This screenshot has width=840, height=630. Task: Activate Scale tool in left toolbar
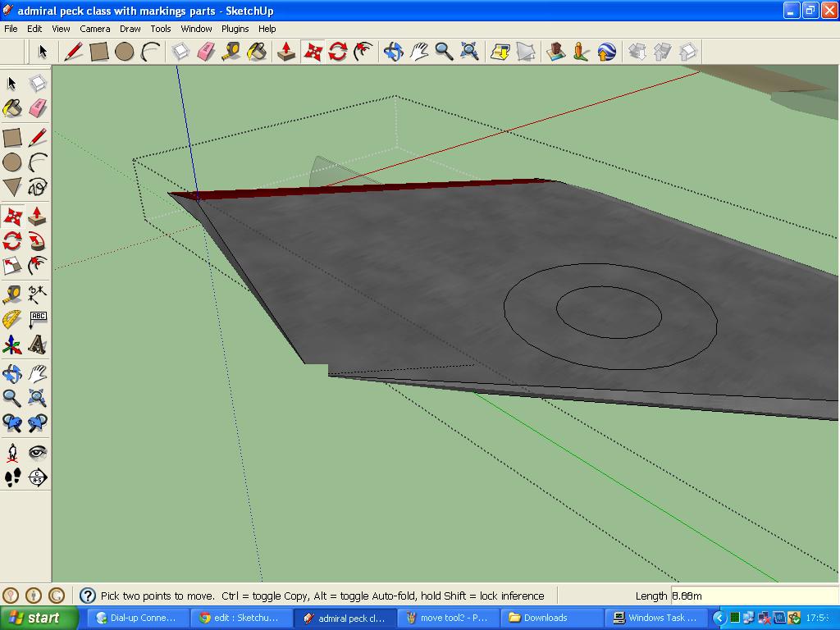click(12, 266)
